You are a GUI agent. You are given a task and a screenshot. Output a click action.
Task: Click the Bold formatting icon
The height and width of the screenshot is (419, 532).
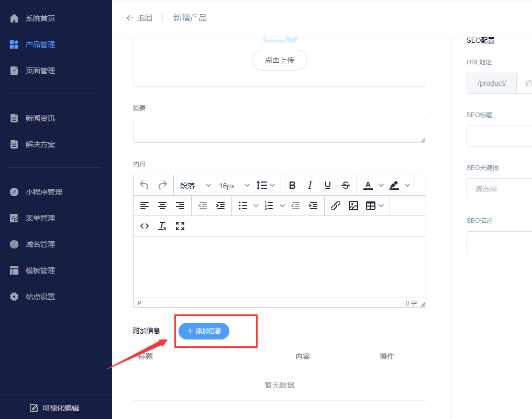tap(292, 185)
